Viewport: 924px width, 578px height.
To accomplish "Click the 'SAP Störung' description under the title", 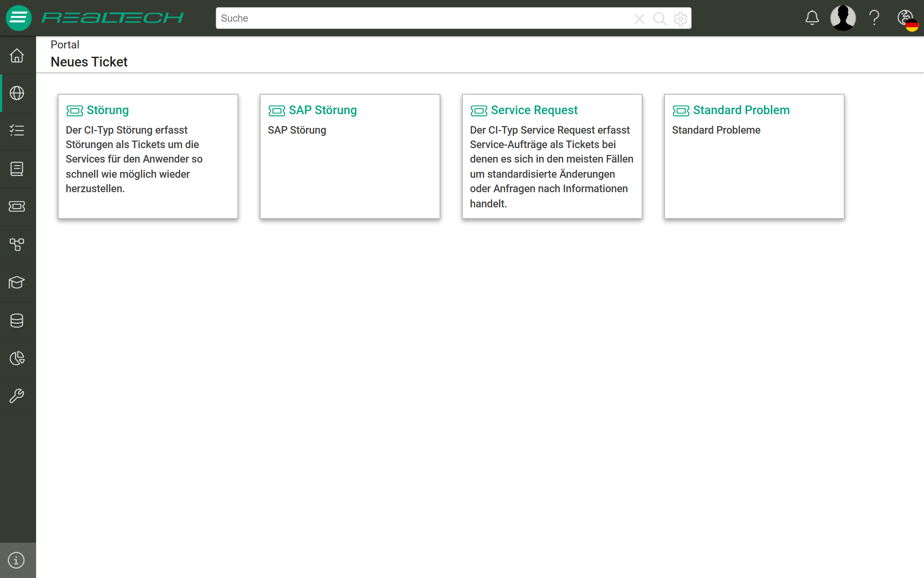I will pyautogui.click(x=297, y=130).
